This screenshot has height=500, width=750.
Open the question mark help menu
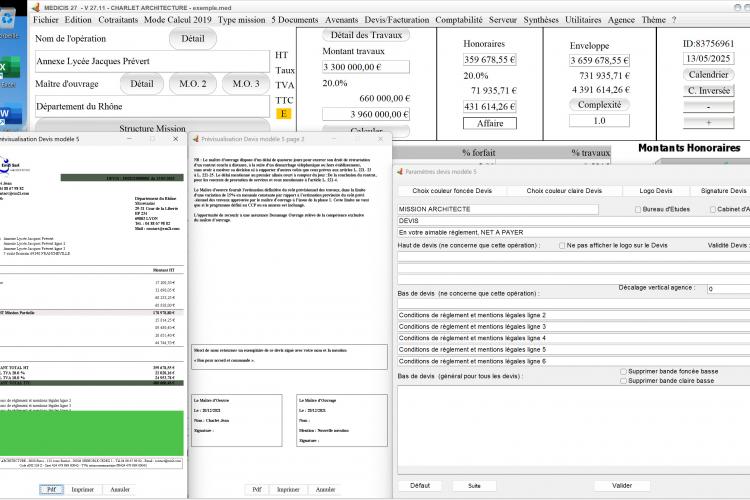pos(674,20)
